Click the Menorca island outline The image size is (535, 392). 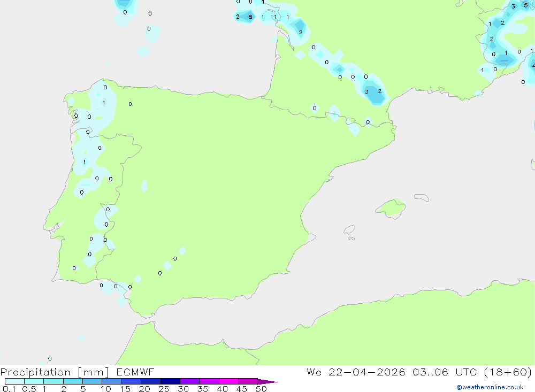click(422, 197)
